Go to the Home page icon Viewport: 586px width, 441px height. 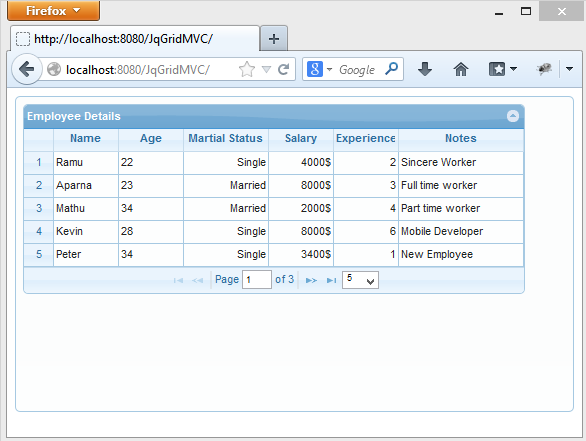tap(460, 69)
